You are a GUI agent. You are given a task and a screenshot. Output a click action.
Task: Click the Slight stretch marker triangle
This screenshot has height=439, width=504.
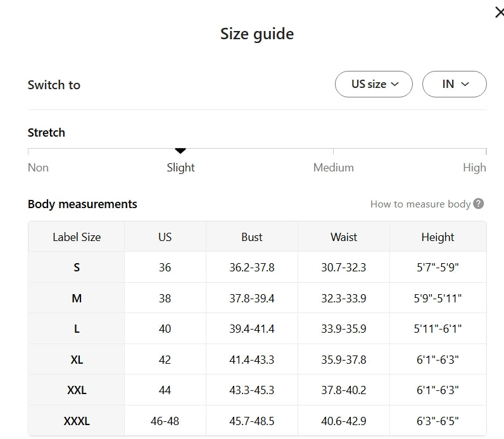tap(180, 151)
